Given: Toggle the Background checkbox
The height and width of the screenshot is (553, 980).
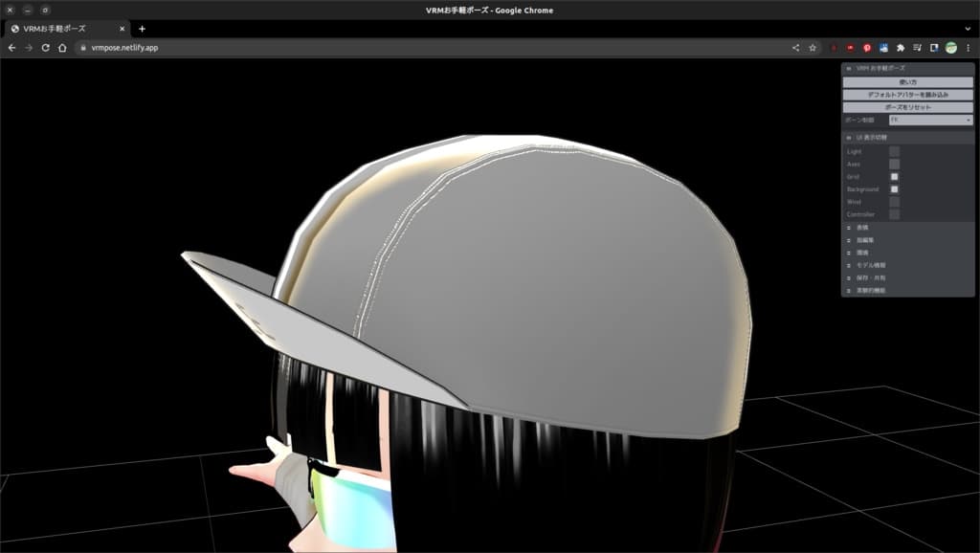Looking at the screenshot, I should pyautogui.click(x=894, y=189).
